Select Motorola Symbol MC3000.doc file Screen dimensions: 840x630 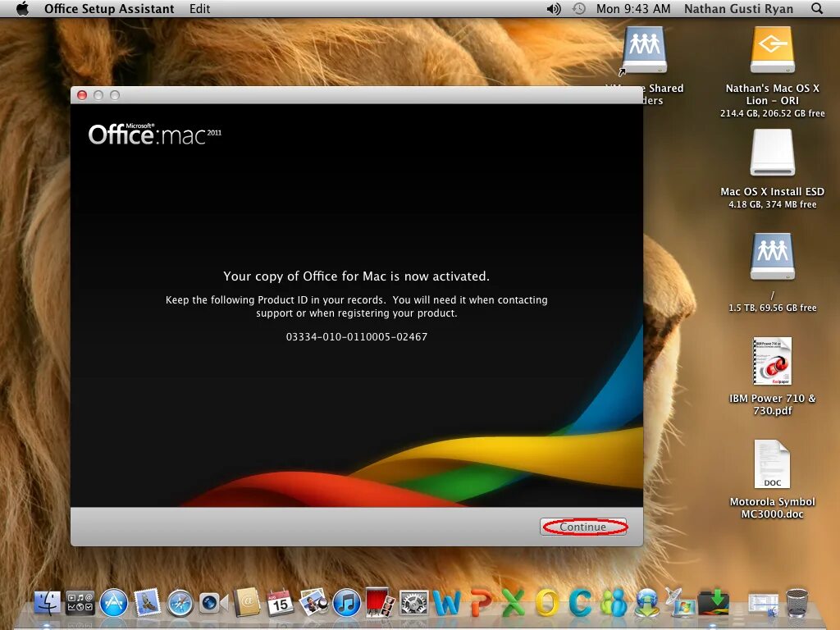[x=773, y=464]
